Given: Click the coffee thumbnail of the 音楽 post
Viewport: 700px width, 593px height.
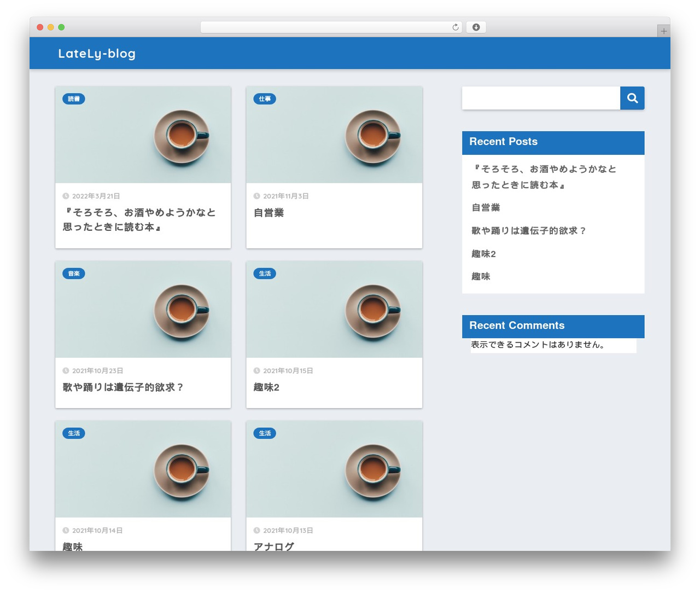Looking at the screenshot, I should coord(143,309).
